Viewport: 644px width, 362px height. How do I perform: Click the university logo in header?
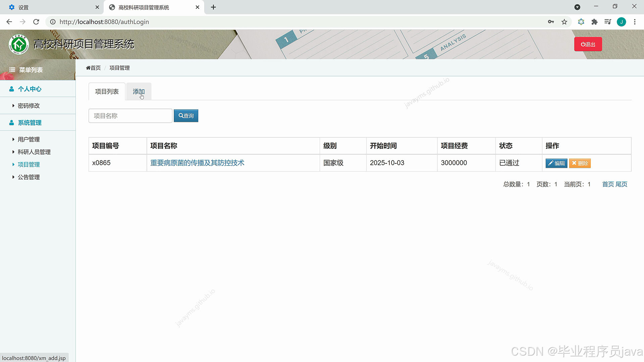click(19, 44)
